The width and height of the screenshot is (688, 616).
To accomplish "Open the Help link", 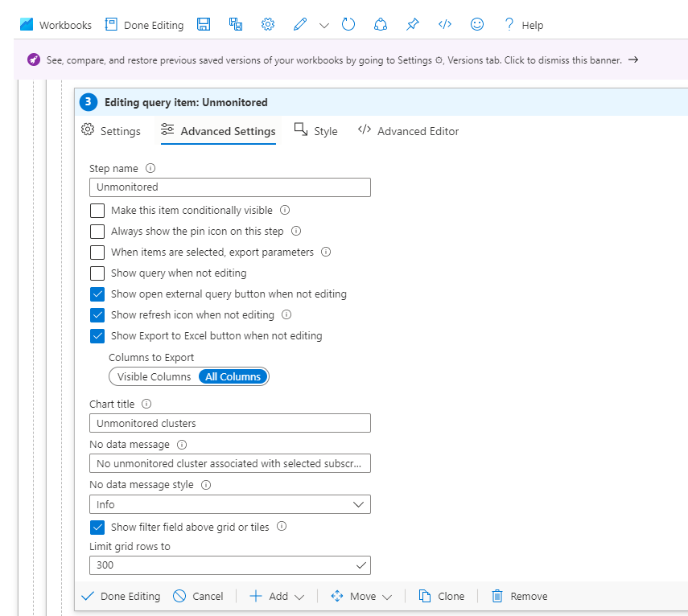I will tap(524, 25).
